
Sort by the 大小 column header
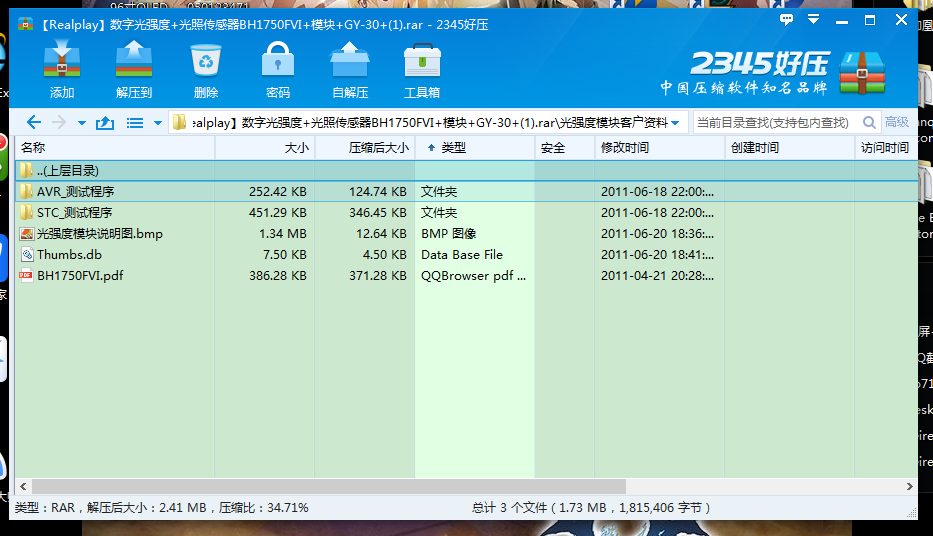(x=265, y=148)
